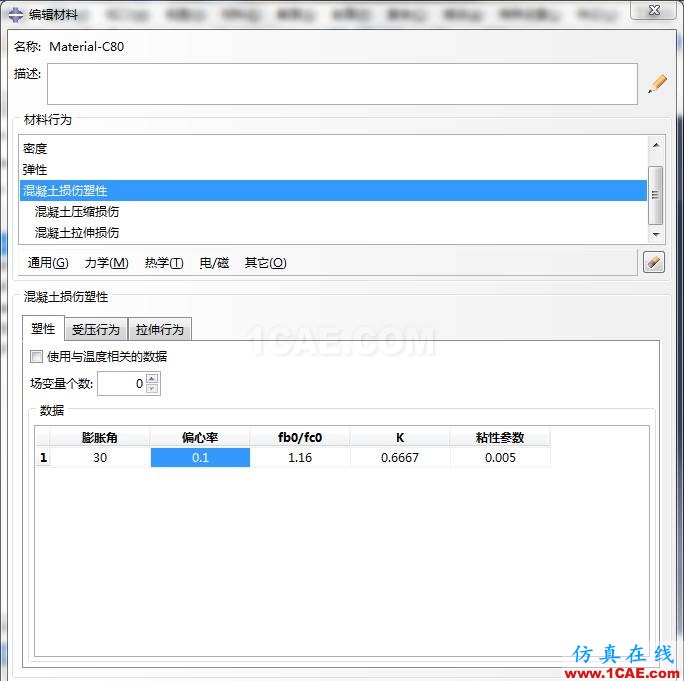Select 弹性 in material behaviors list
This screenshot has width=684, height=681.
tap(333, 170)
